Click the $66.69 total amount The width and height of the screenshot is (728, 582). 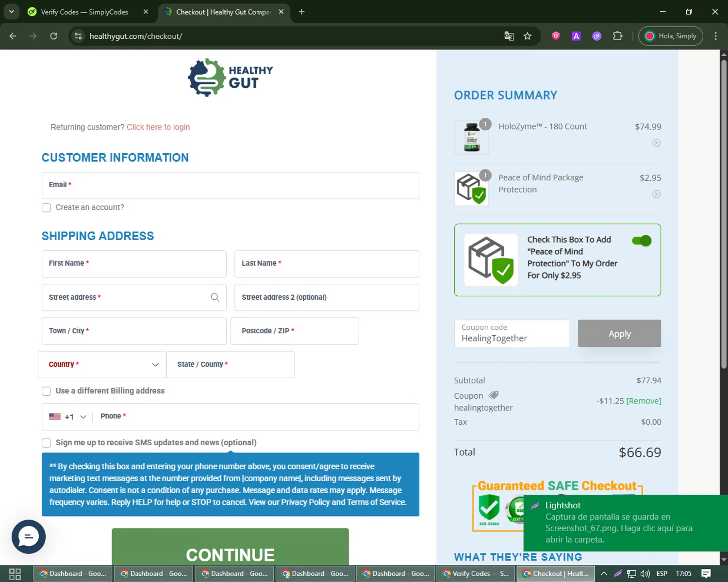[640, 453]
